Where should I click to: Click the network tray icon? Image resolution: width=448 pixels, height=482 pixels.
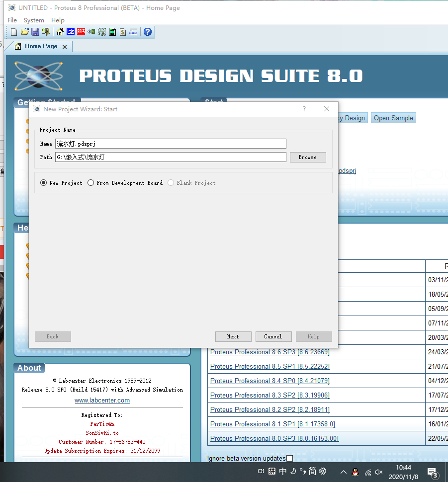click(x=367, y=472)
